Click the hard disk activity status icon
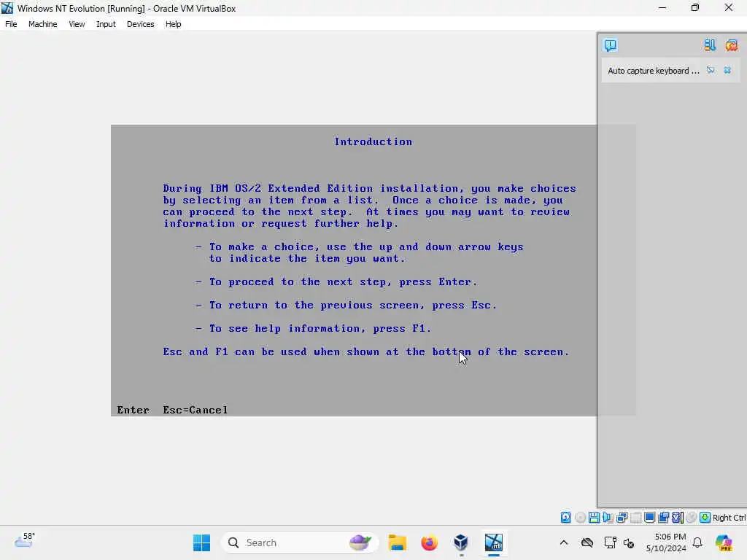 click(x=565, y=518)
